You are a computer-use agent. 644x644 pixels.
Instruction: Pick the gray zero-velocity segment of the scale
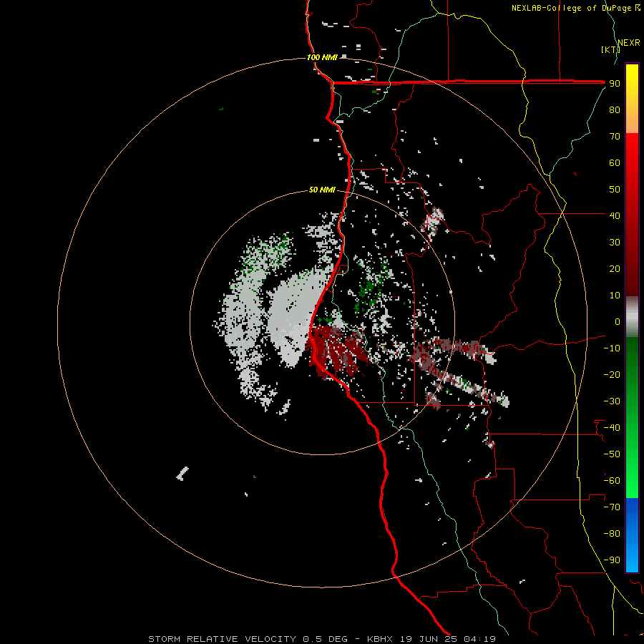tap(632, 317)
